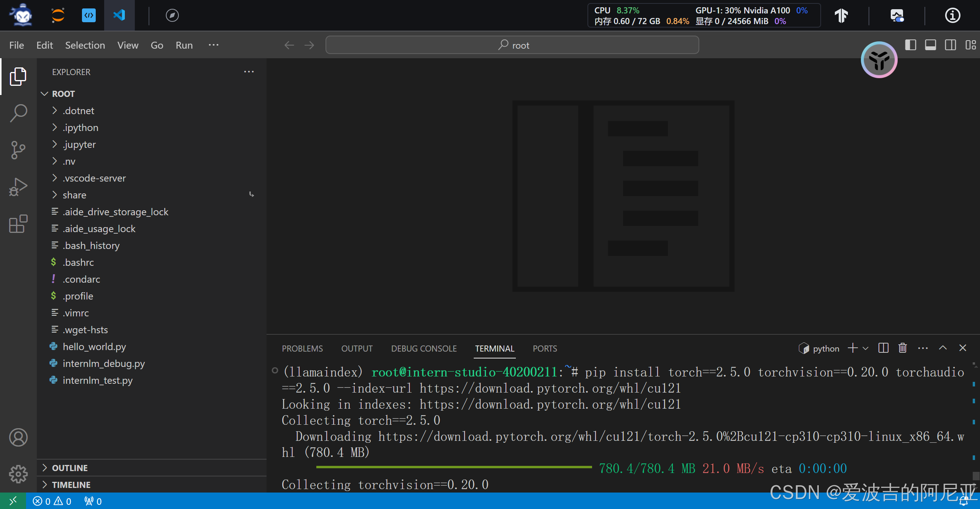Expand the .vscode-server folder
The image size is (980, 509).
[x=94, y=178]
